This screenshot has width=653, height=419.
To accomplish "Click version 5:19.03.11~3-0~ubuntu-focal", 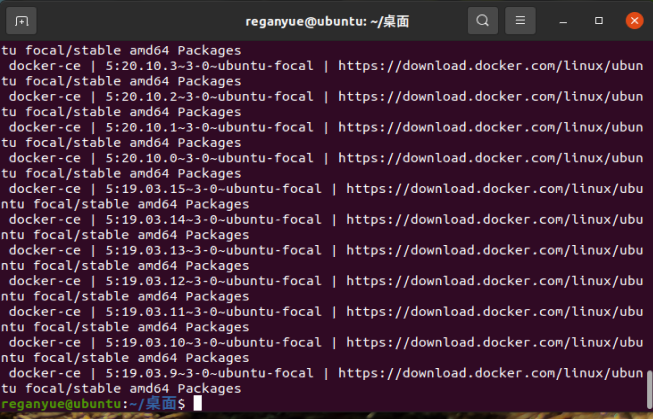I will click(213, 312).
